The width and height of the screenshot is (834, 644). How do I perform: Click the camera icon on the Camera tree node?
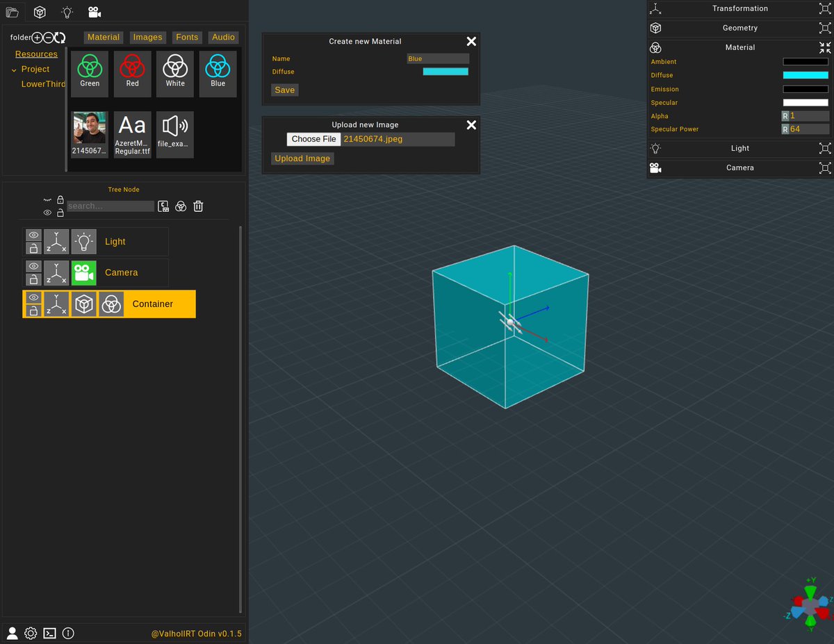coord(83,272)
